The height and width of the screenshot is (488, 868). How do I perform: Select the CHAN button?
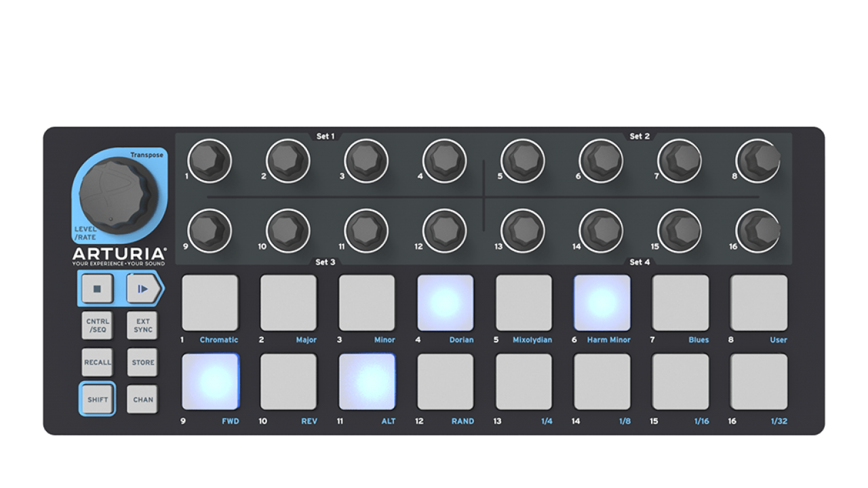click(143, 399)
